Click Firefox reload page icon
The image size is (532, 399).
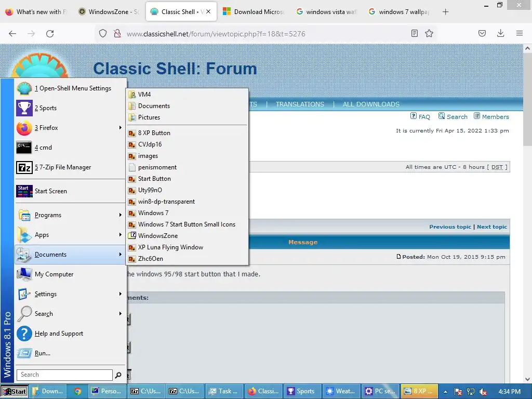50,34
